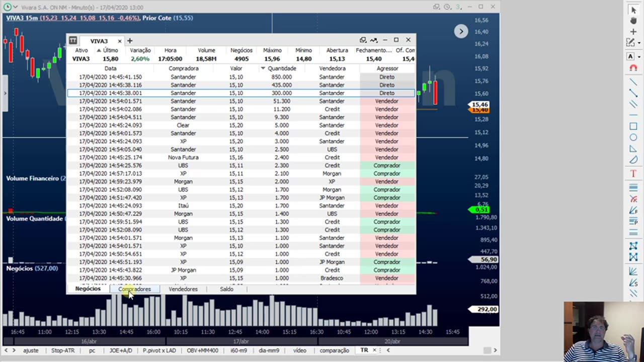The height and width of the screenshot is (362, 644).
Task: Click the Compradora column header
Action: click(183, 68)
